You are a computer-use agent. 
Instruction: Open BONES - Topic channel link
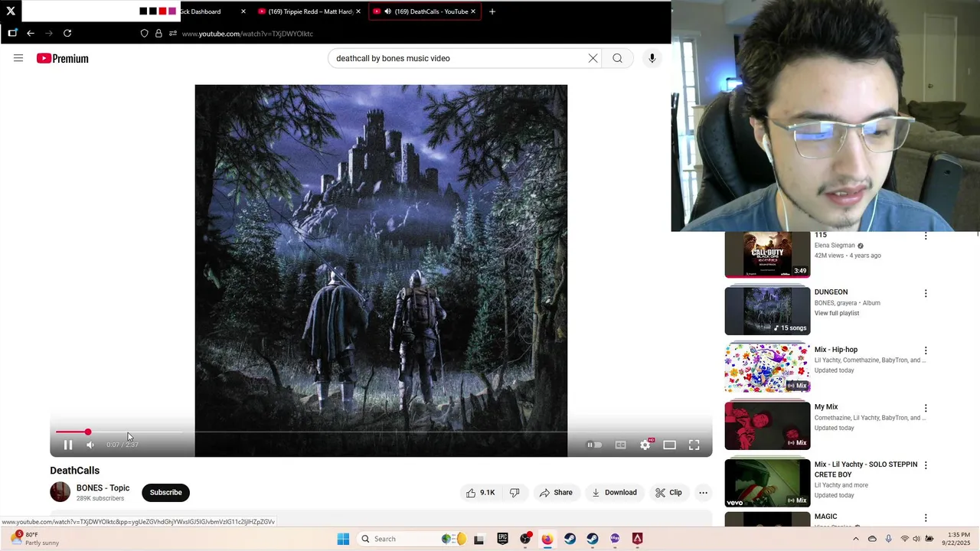click(x=103, y=488)
